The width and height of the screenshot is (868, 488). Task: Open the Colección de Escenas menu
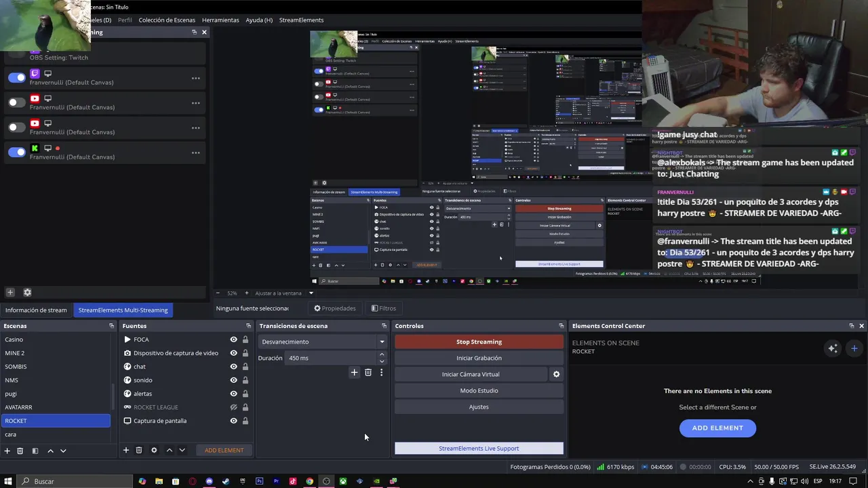167,20
